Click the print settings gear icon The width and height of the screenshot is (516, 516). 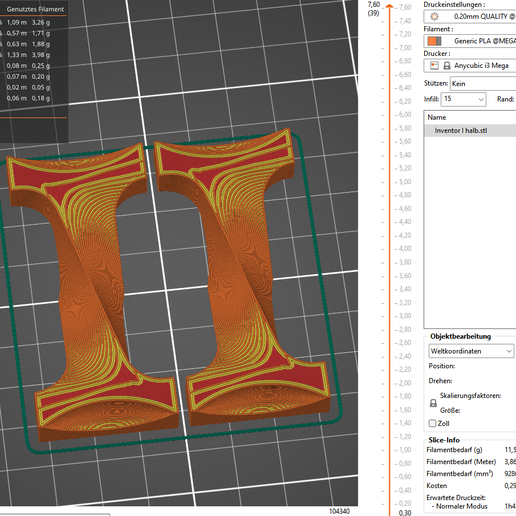click(x=434, y=16)
